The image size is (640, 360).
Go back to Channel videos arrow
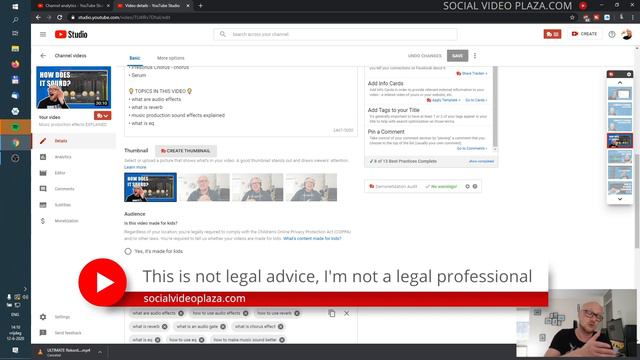[x=43, y=56]
